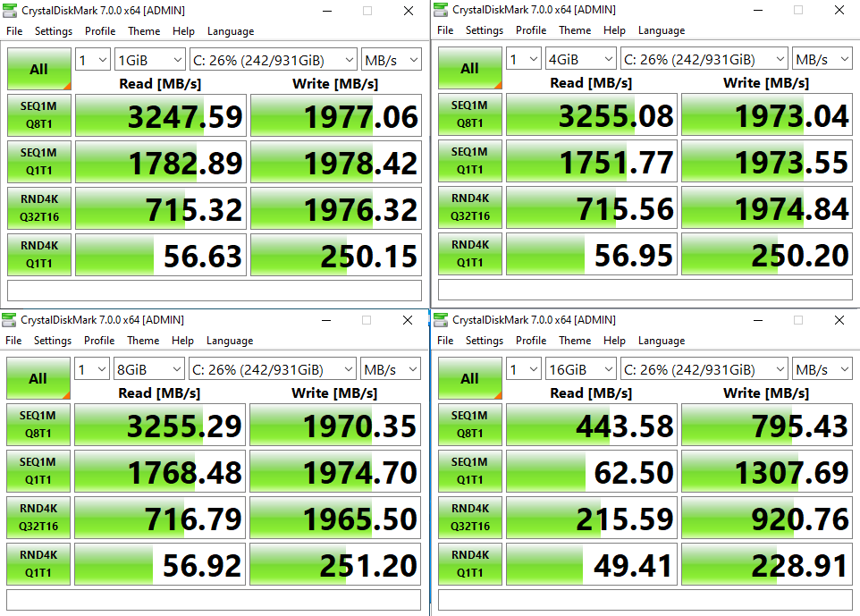Click CrystalDiskMark app icon in 16GiB window
Screen dimensions: 860x616
(x=441, y=320)
